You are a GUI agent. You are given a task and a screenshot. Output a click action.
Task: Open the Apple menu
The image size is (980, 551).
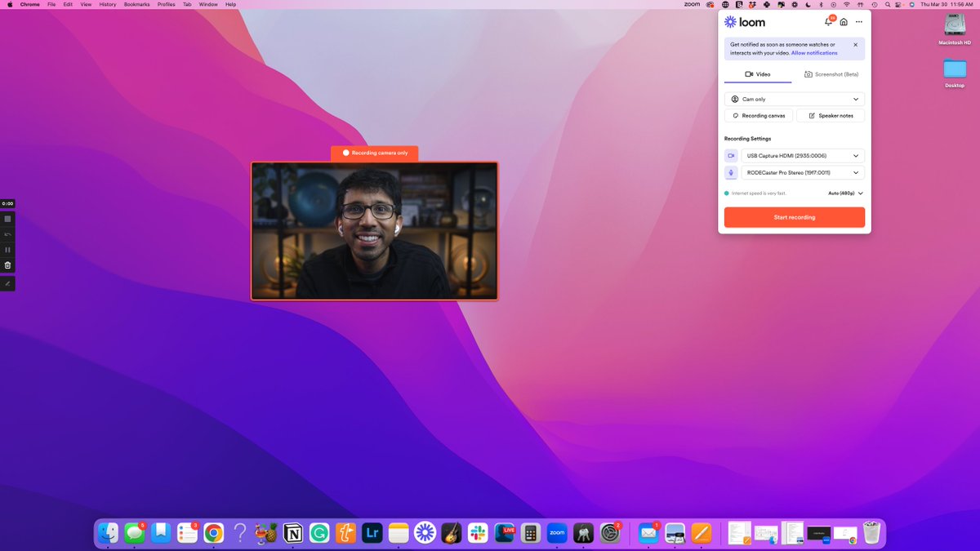point(10,4)
